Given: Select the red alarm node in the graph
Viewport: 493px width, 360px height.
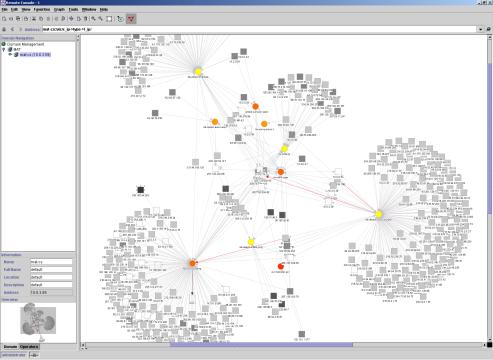Looking at the screenshot, I should 281,266.
